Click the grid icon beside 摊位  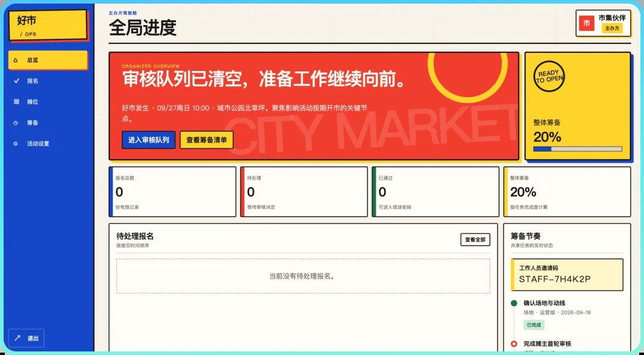[16, 102]
